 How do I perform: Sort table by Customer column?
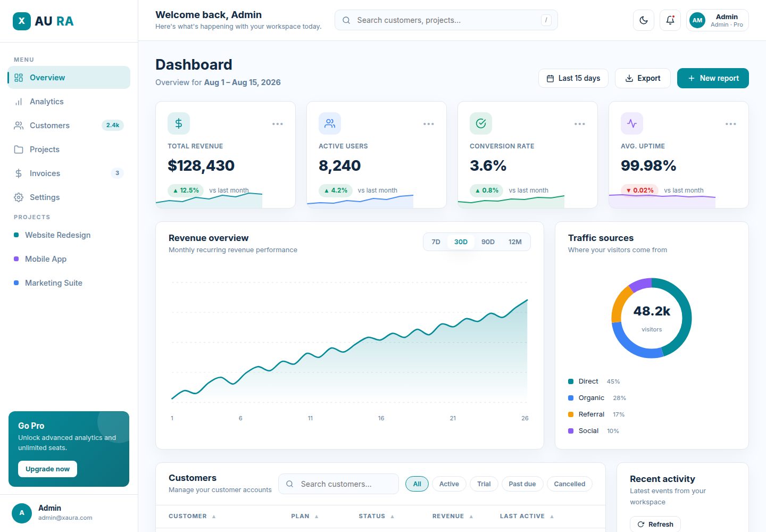(192, 516)
